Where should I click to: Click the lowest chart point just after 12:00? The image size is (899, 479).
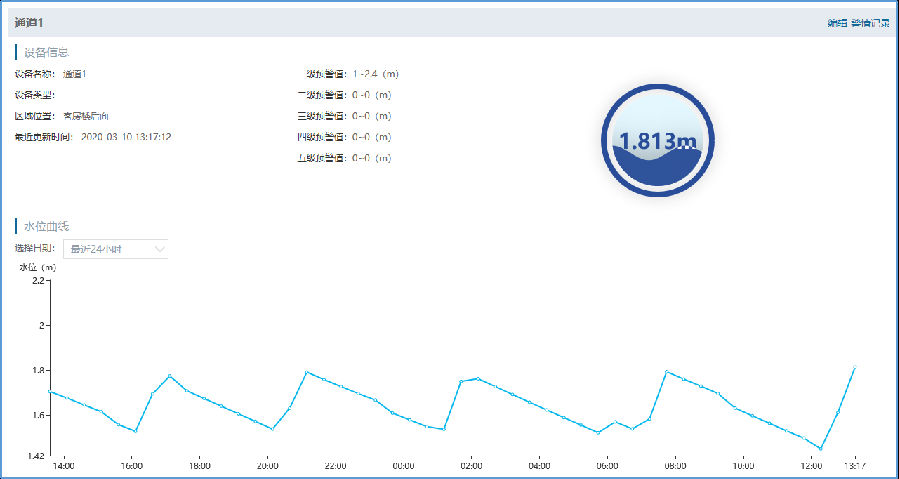tap(821, 449)
